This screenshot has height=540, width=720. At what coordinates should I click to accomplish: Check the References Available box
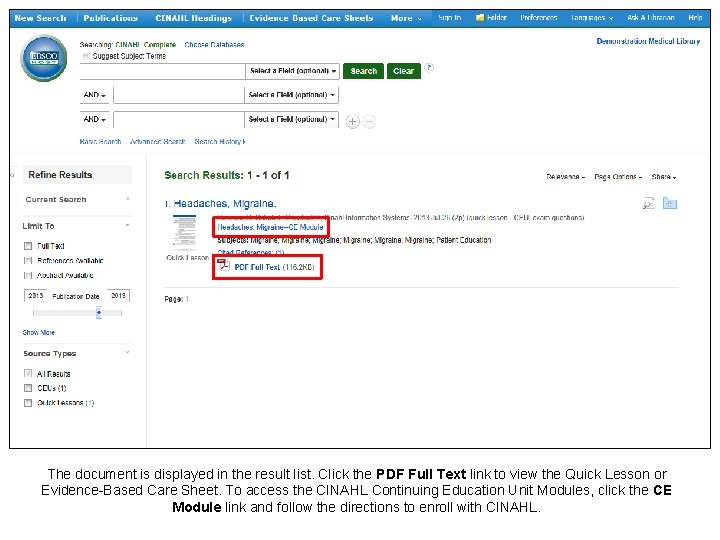point(28,261)
